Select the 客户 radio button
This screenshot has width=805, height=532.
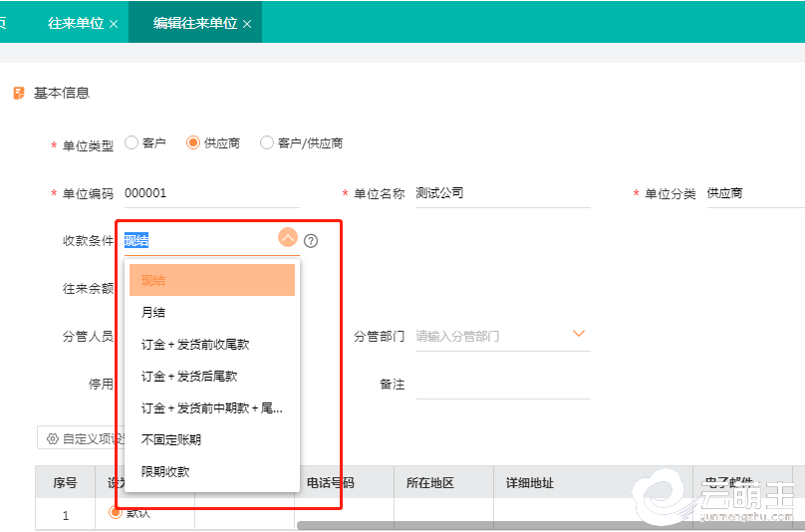click(132, 142)
